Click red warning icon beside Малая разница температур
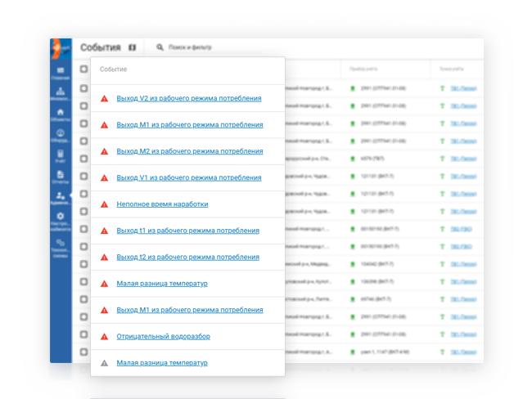The width and height of the screenshot is (532, 399). 105,284
